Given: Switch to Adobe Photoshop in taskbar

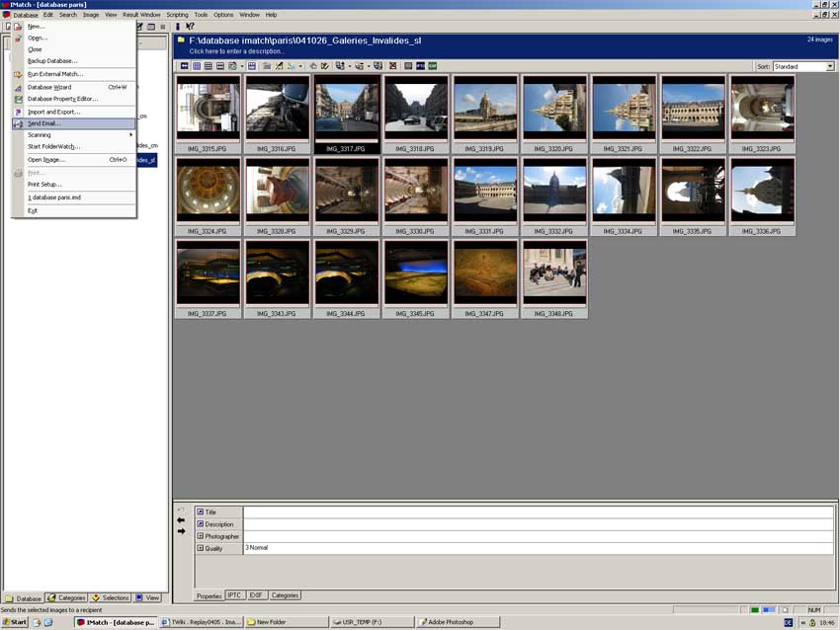Looking at the screenshot, I should click(x=458, y=622).
